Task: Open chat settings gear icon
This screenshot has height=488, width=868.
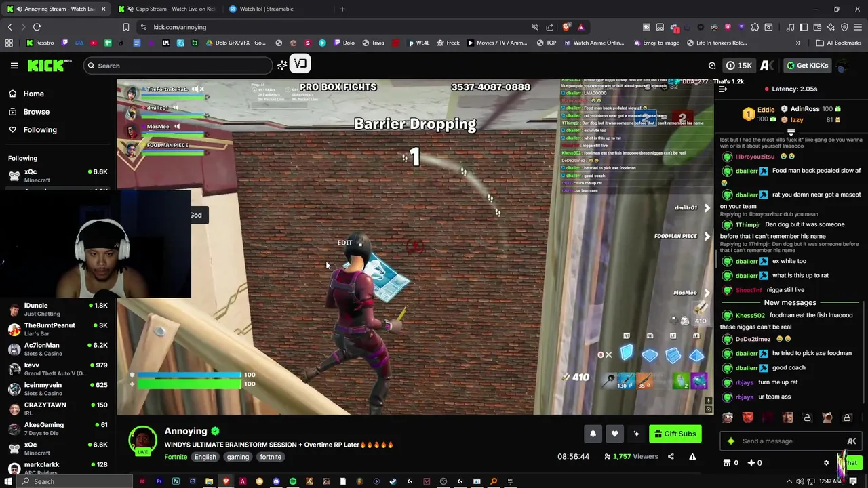Action: (x=826, y=463)
